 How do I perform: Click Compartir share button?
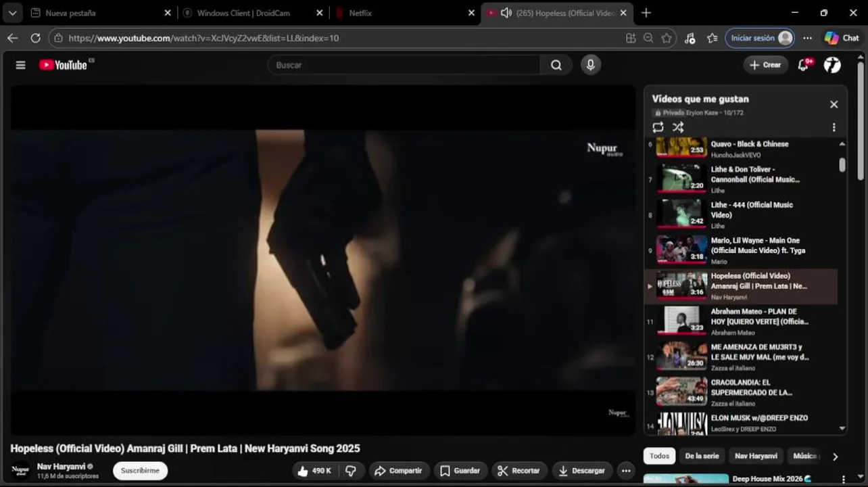(x=398, y=471)
